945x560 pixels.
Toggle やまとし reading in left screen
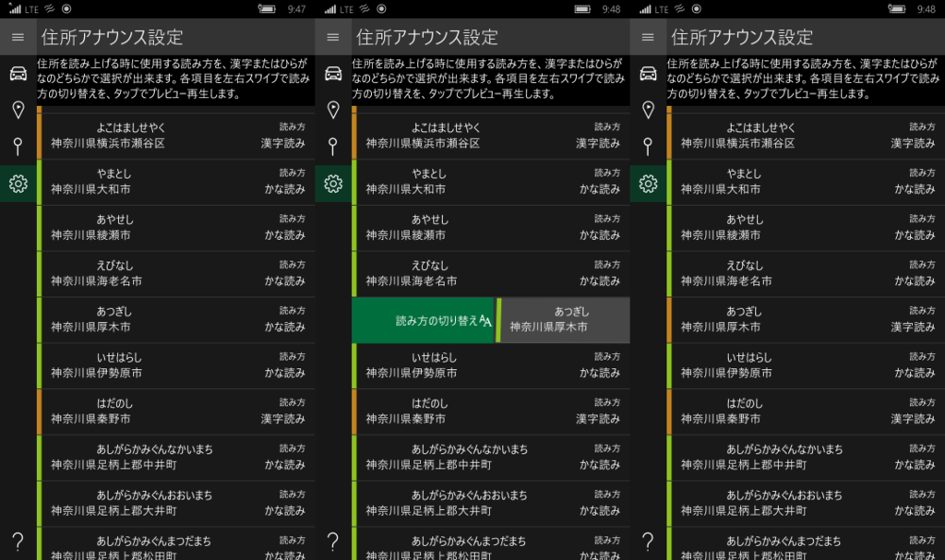pos(176,182)
